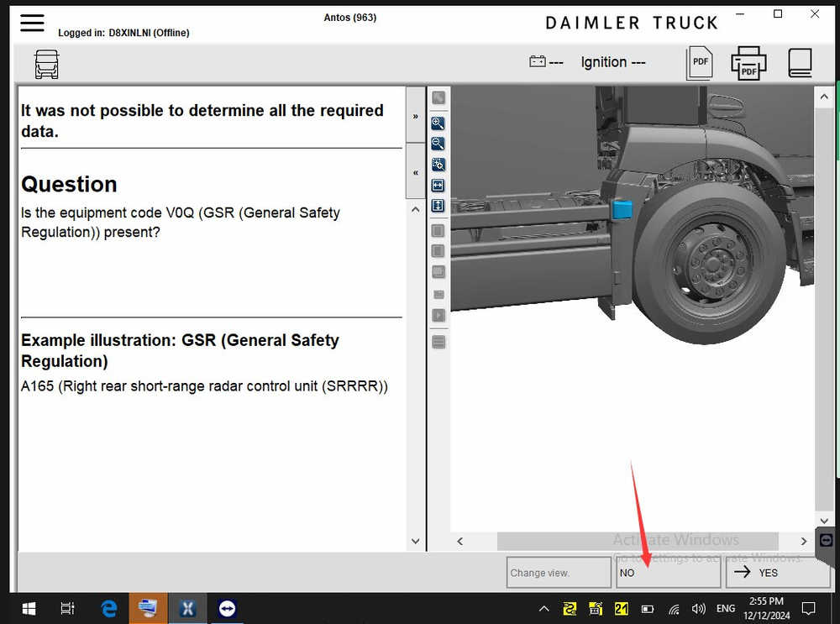The width and height of the screenshot is (840, 624).
Task: Answer YES to the equipment code question
Action: (x=778, y=573)
